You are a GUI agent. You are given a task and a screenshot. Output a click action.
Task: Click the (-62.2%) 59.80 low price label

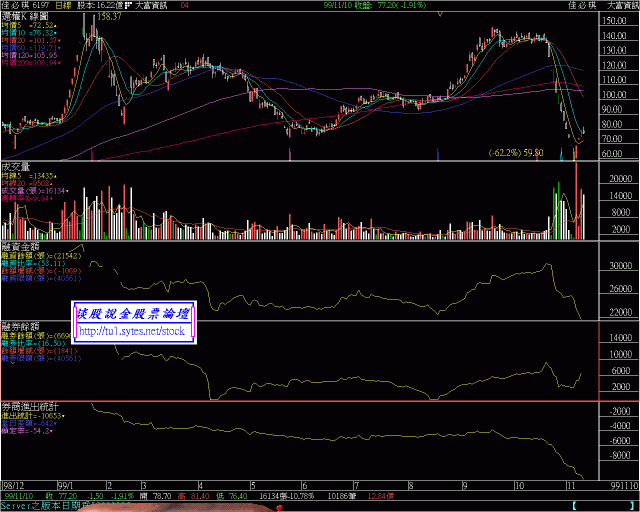click(x=516, y=153)
